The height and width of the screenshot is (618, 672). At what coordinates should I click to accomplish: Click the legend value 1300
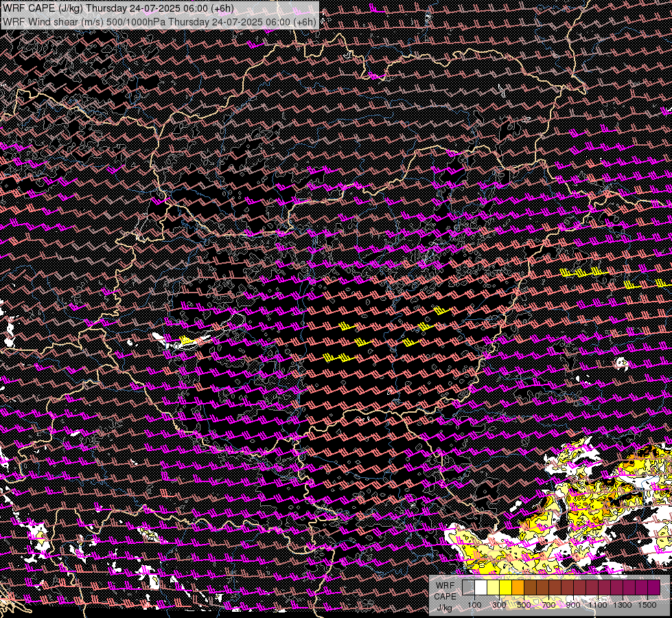623,605
